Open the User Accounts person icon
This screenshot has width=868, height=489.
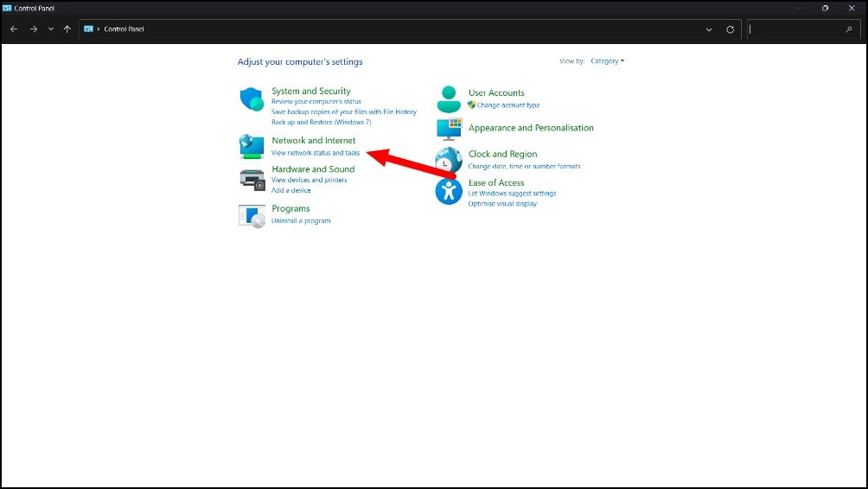(449, 99)
